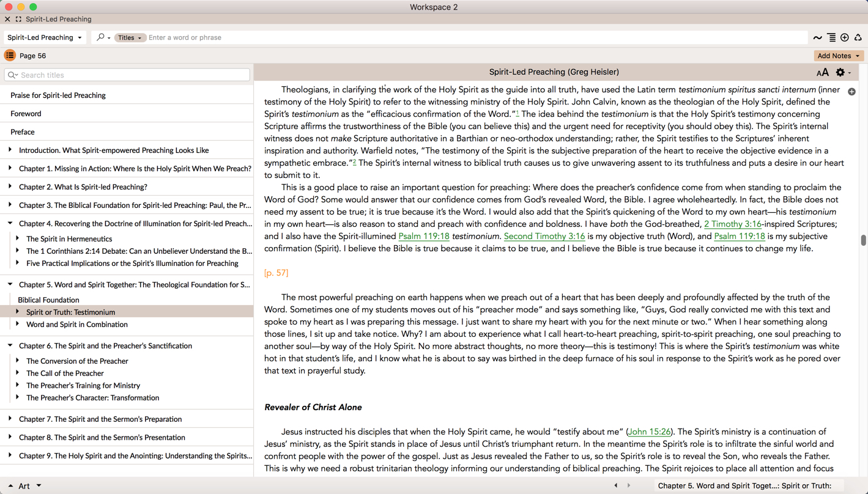The image size is (868, 494).
Task: Collapse Chapter 6 Preacher's Sanctification arrow
Action: coord(10,345)
